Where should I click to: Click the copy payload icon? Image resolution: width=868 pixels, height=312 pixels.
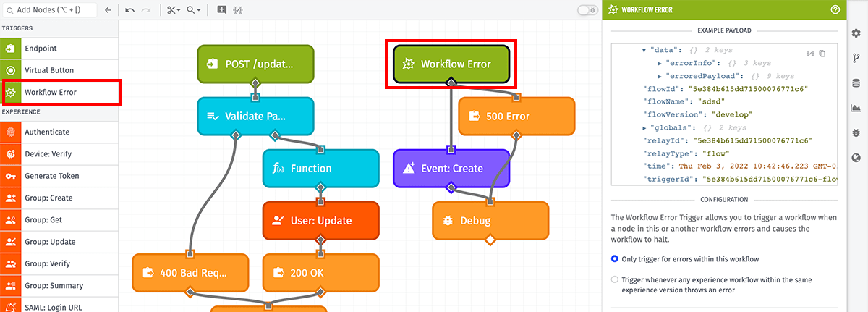(x=822, y=54)
